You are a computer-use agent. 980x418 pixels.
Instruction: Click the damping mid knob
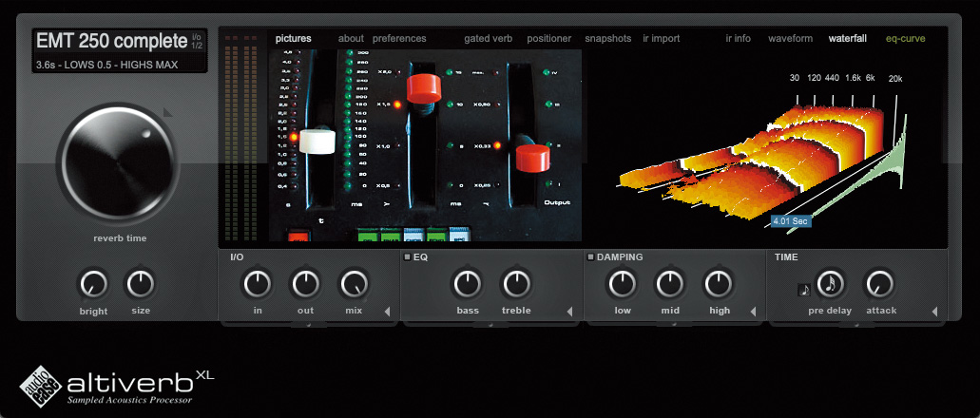click(x=670, y=284)
